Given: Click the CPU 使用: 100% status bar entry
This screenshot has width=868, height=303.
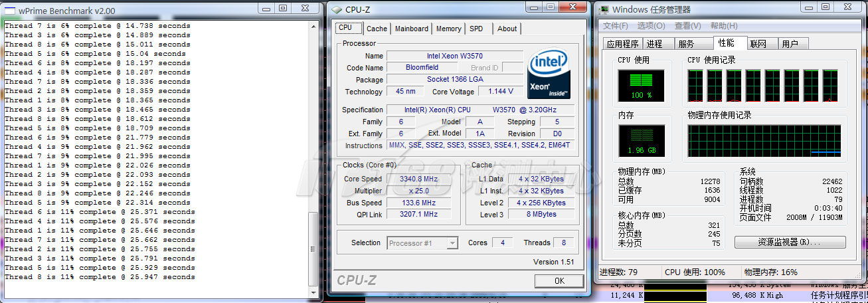Looking at the screenshot, I should pos(695,272).
